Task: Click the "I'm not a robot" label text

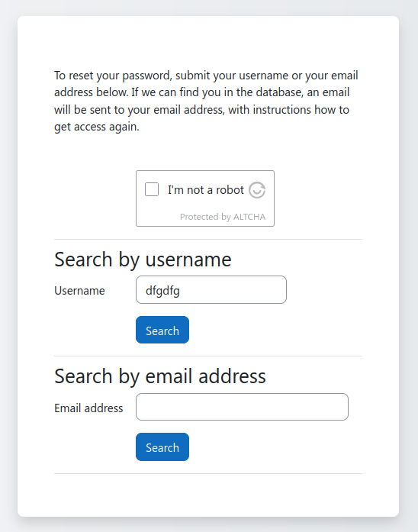Action: 206,189
